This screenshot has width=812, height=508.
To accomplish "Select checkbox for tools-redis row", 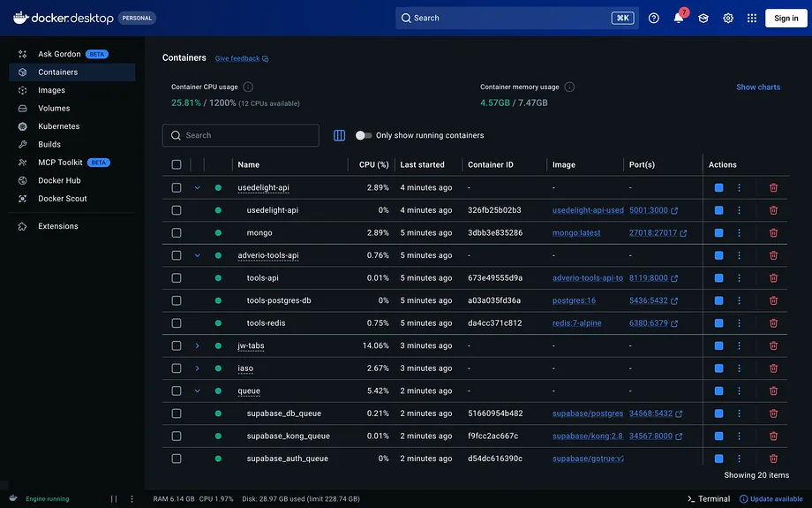I will click(177, 323).
